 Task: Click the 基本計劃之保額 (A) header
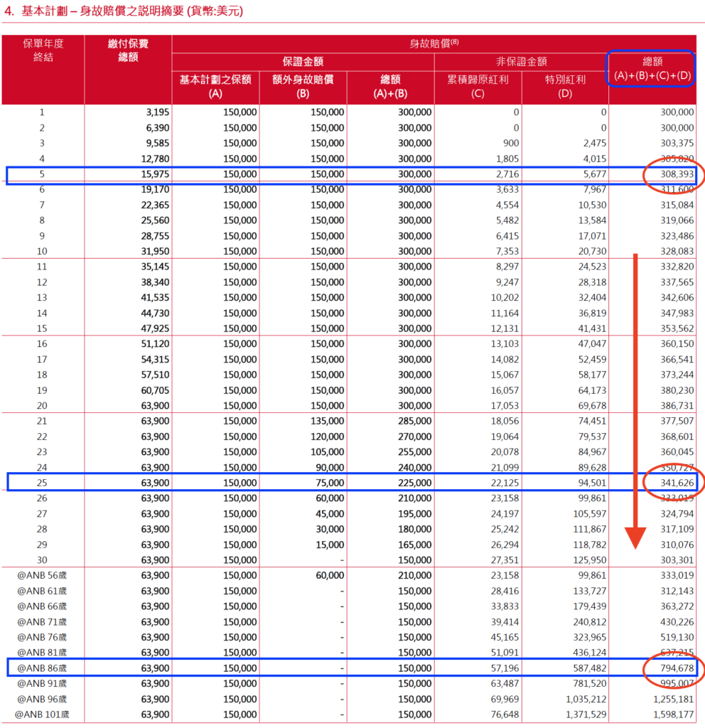215,86
